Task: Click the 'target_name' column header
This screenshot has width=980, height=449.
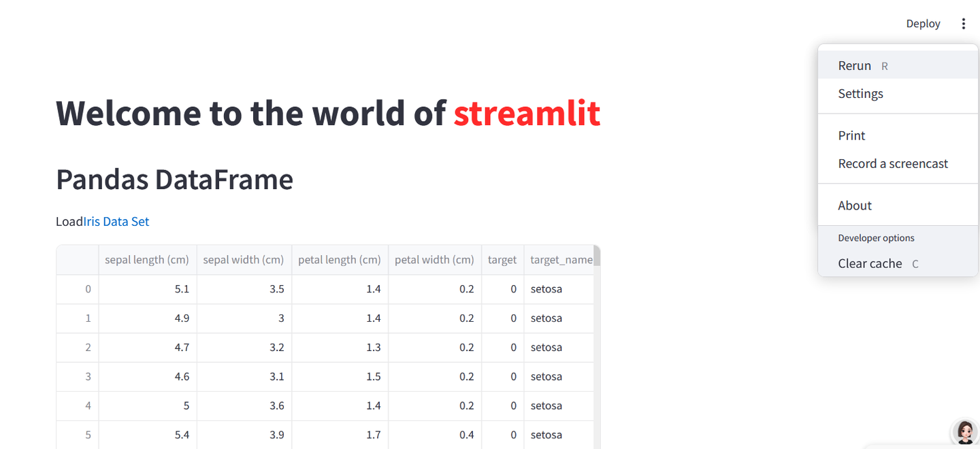Action: click(x=559, y=259)
